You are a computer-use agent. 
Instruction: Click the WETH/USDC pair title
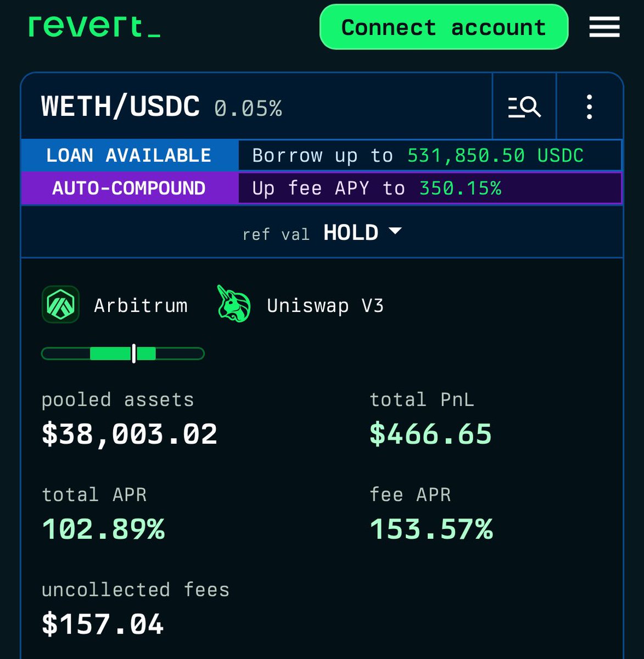(121, 107)
